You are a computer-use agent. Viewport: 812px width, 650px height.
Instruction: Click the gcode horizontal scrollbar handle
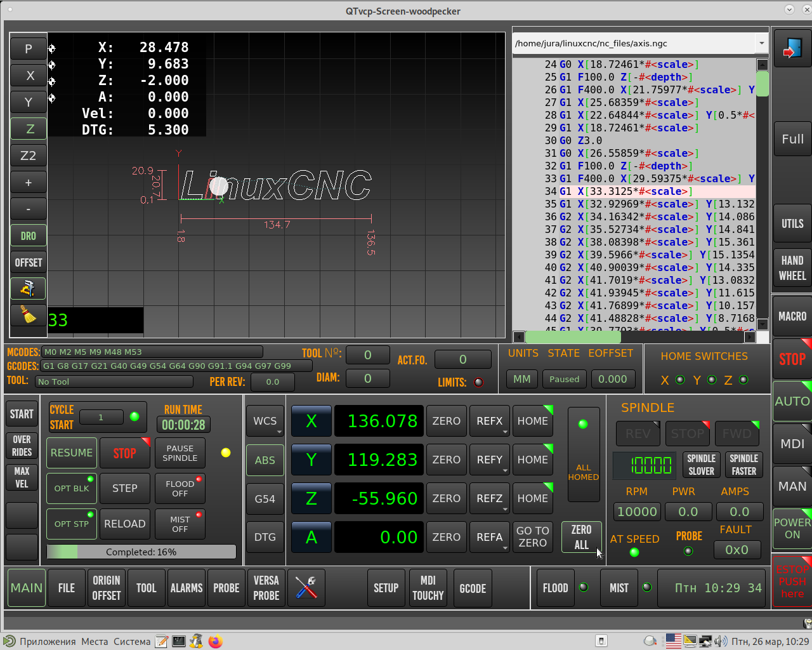(572, 337)
